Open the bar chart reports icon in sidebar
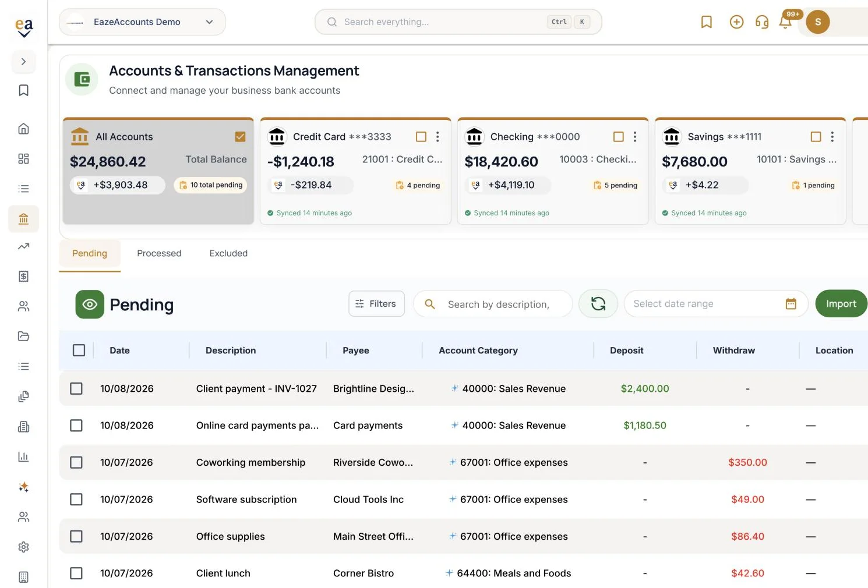 pos(23,456)
